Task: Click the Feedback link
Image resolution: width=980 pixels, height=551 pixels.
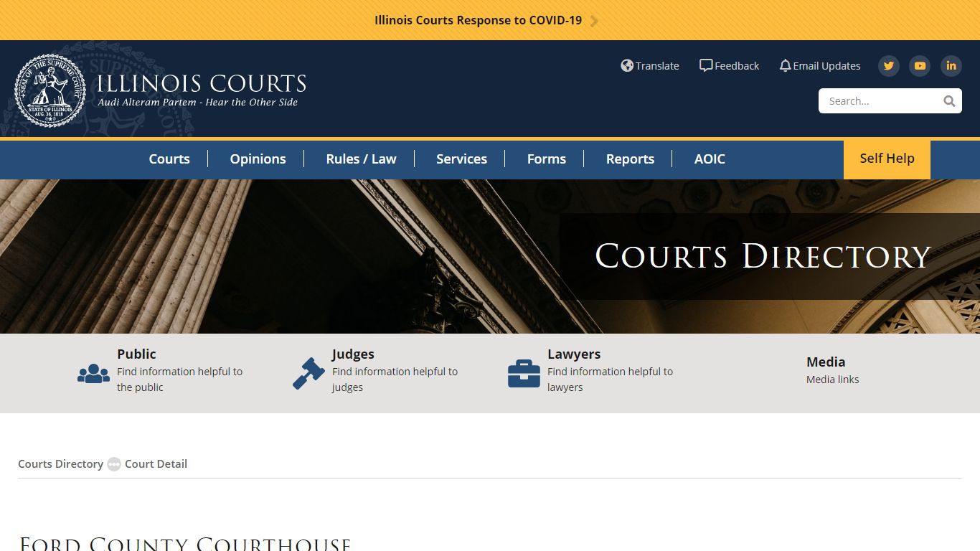Action: tap(737, 66)
